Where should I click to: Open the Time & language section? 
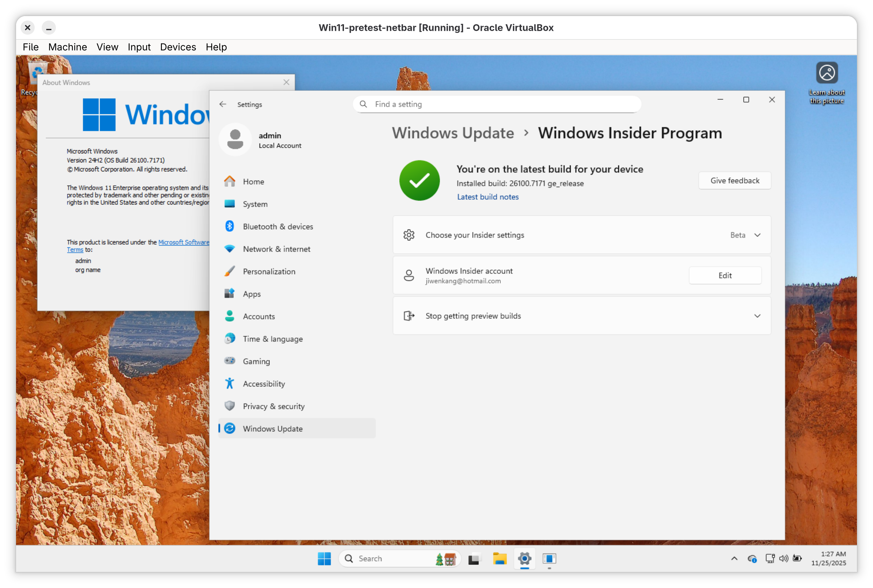pos(272,339)
